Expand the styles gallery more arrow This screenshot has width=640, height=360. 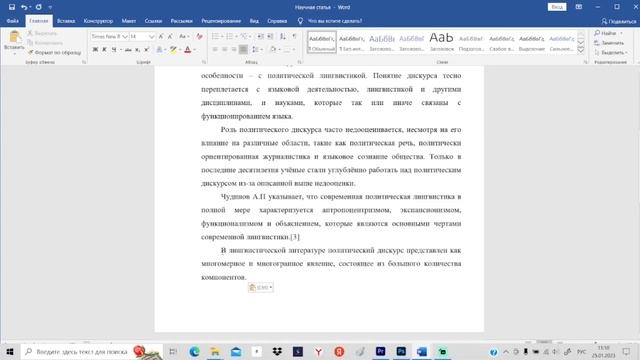click(x=580, y=50)
